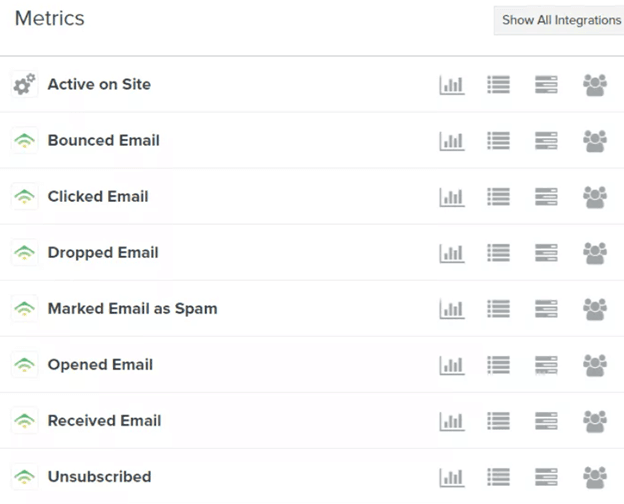The image size is (624, 504).
Task: Show people cohort for Dropped Email
Action: coord(595,253)
